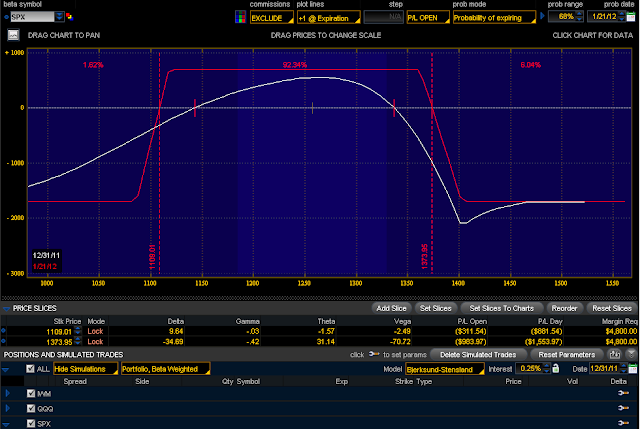Open wrench settings for IWM row
Image resolution: width=640 pixels, height=429 pixels.
pyautogui.click(x=623, y=393)
